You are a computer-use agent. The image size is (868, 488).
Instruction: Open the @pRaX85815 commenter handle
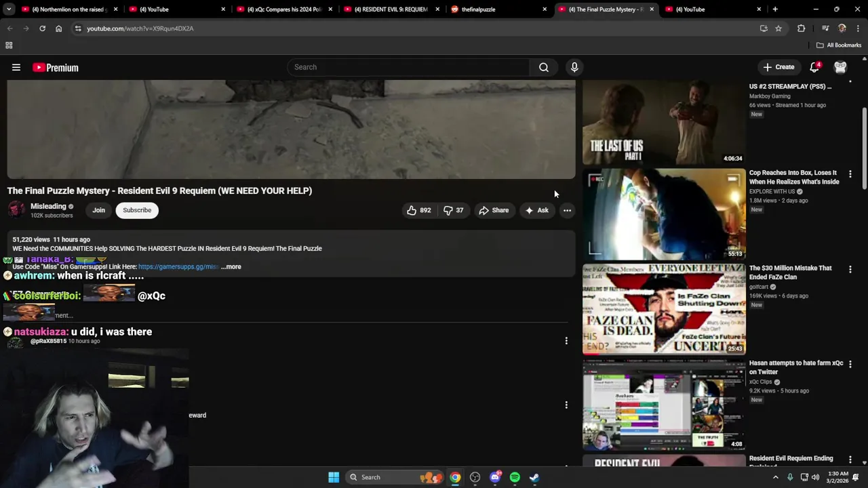pos(48,341)
